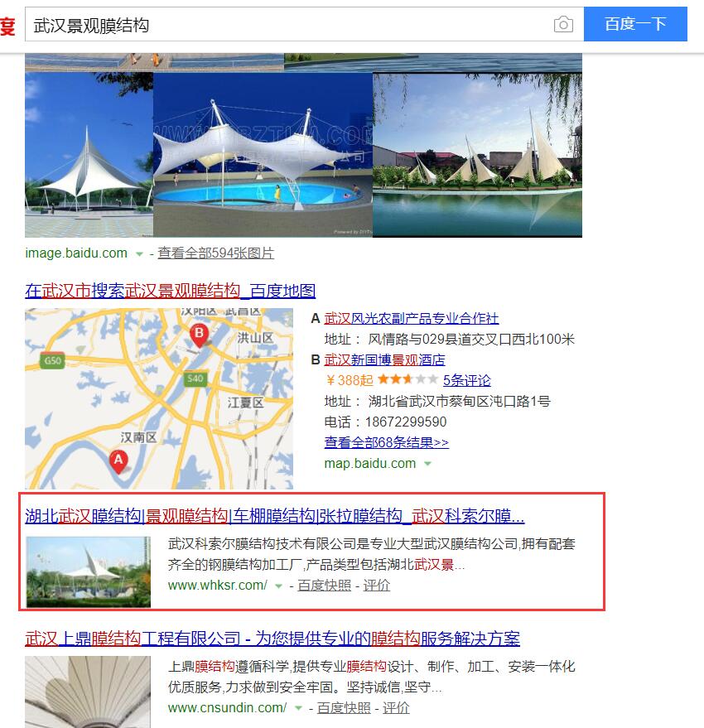704x728 pixels.
Task: Click the 百度一下 search button
Action: [635, 24]
